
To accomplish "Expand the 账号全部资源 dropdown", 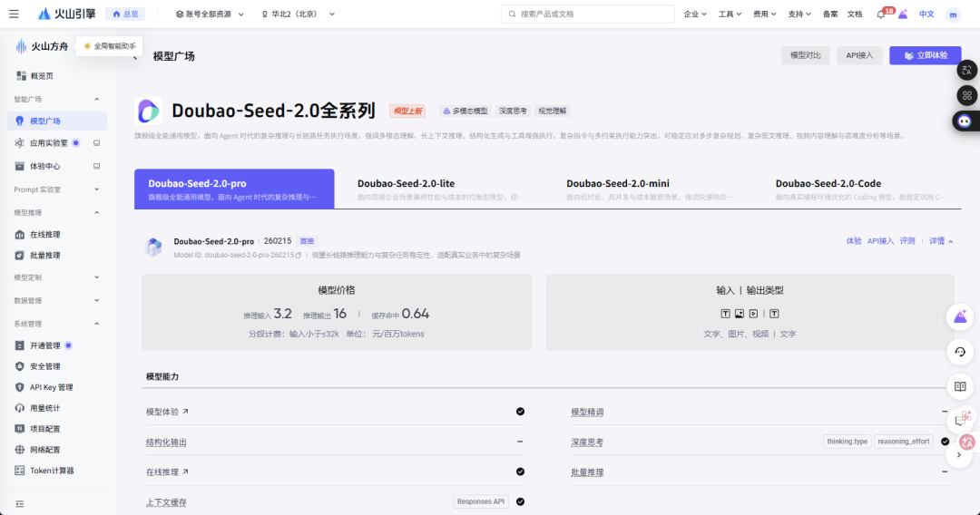I will pyautogui.click(x=210, y=14).
